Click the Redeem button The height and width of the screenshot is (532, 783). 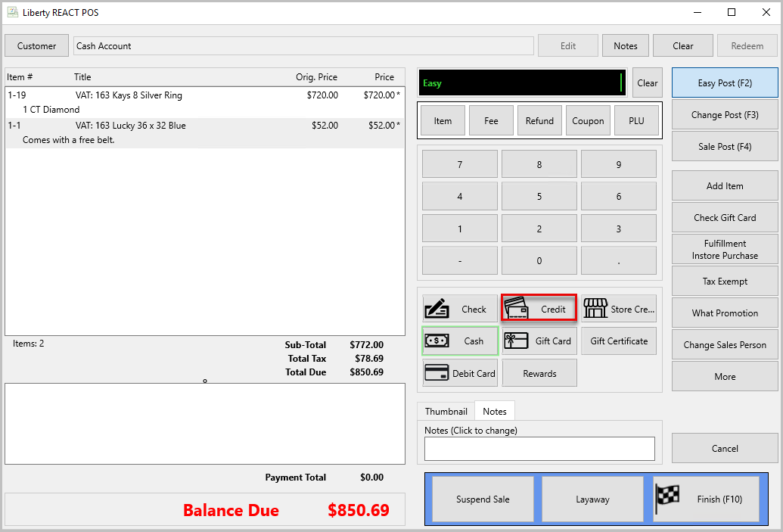747,45
